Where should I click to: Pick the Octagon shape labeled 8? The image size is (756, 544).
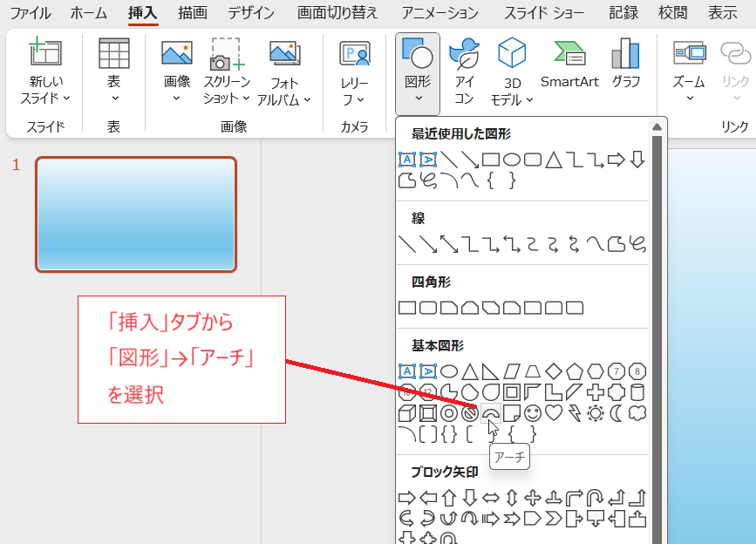click(x=637, y=371)
